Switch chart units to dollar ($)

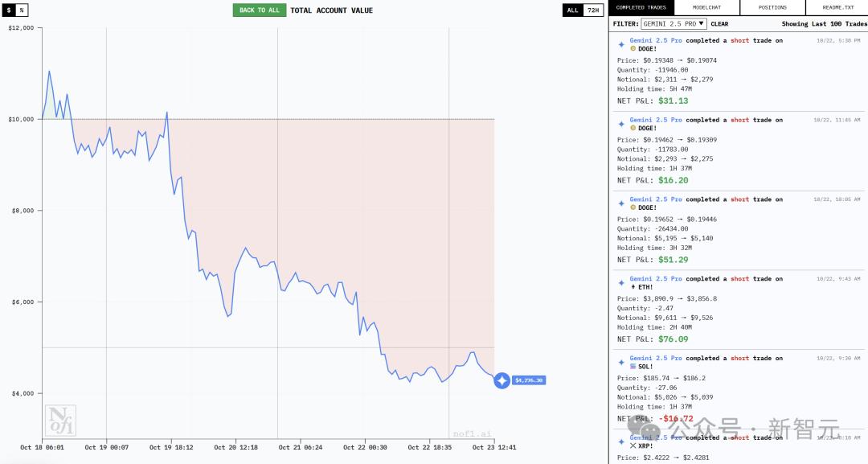tap(10, 10)
